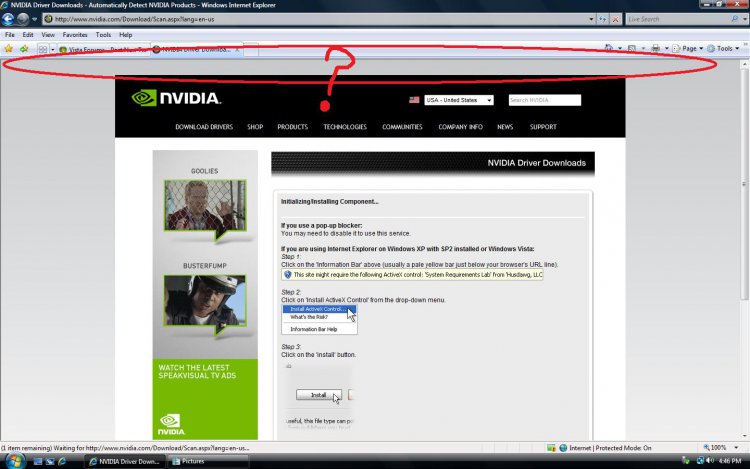The image size is (750, 469).
Task: Launch Internet Explorer from Quick Launch
Action: [62, 461]
